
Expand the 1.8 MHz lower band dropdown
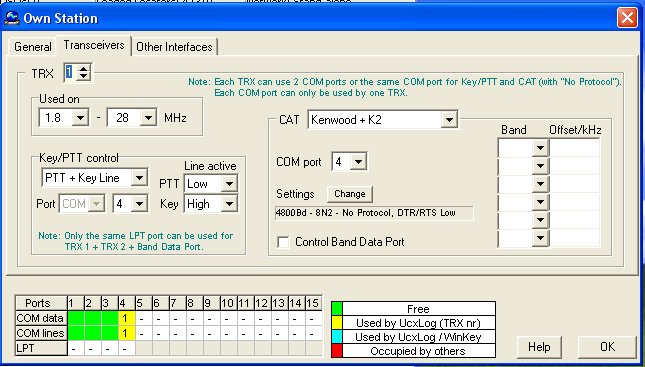tap(80, 118)
